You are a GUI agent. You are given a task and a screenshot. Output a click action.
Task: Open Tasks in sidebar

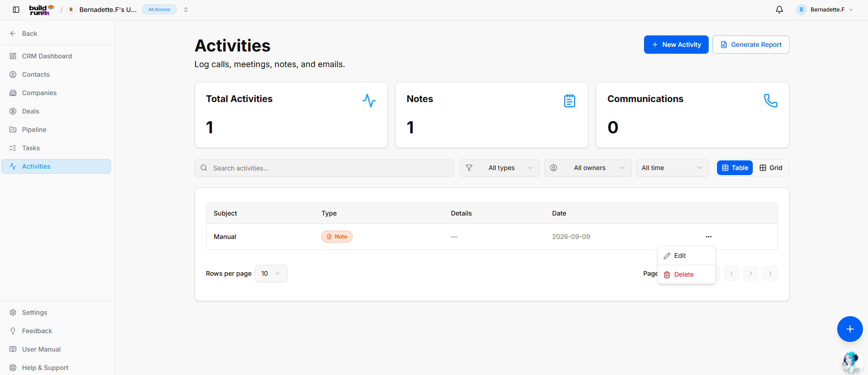56,148
